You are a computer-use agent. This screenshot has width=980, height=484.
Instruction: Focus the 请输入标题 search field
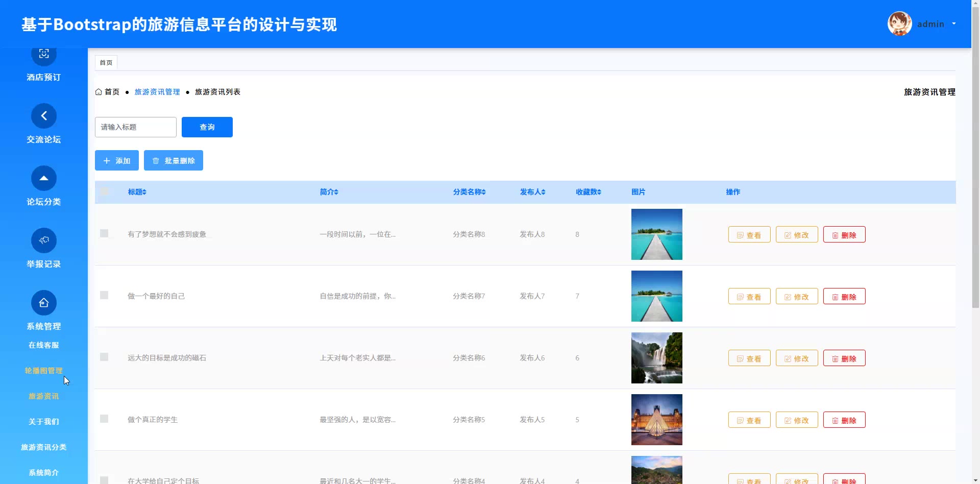click(136, 127)
